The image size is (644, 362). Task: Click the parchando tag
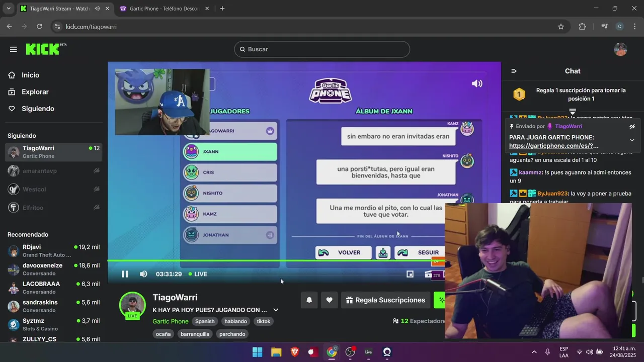pos(232,334)
